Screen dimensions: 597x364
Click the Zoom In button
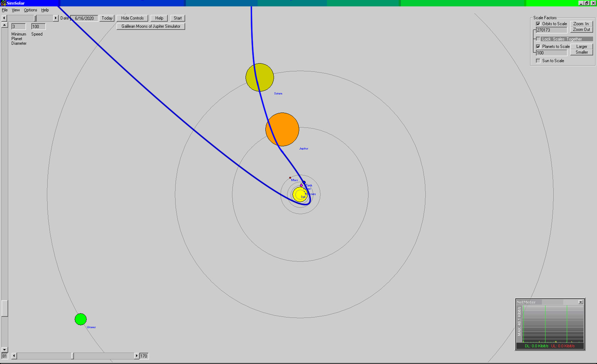(581, 24)
